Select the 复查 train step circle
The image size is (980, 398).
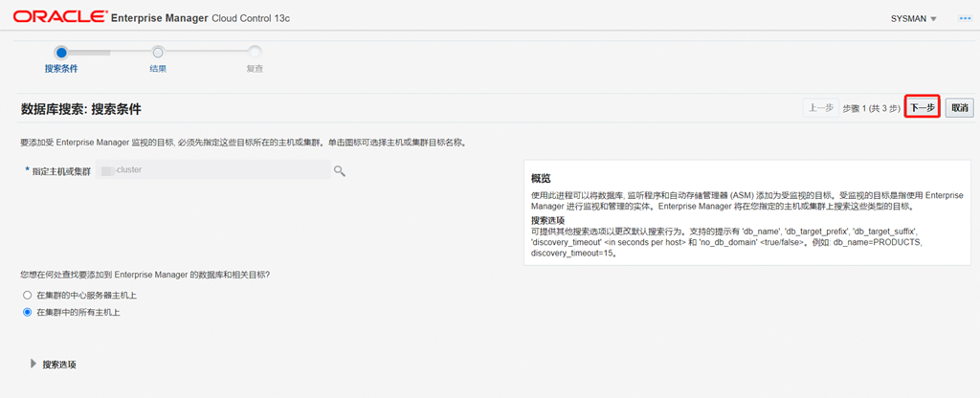[255, 53]
